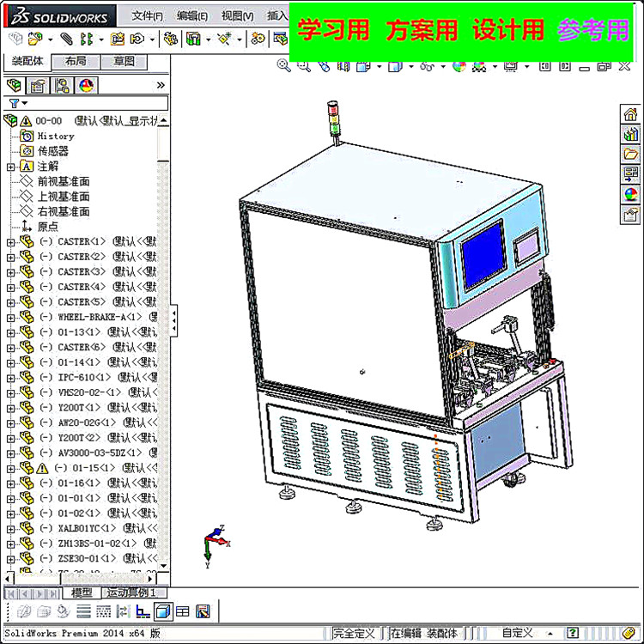Viewport: 644px width, 644px height.
Task: Click the help question mark in status bar
Action: (573, 633)
